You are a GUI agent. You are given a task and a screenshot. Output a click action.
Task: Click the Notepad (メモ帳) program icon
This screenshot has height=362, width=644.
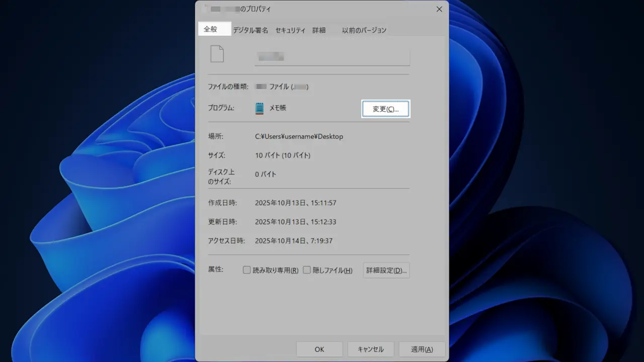click(260, 108)
